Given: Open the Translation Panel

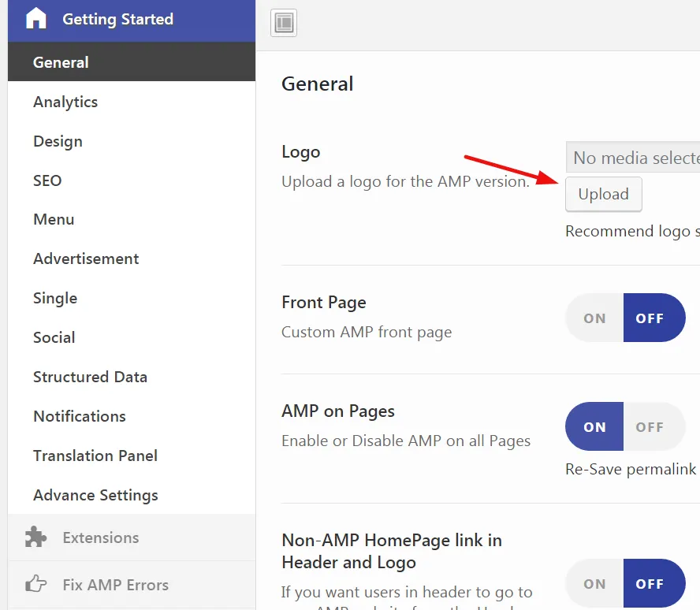Looking at the screenshot, I should pos(95,456).
